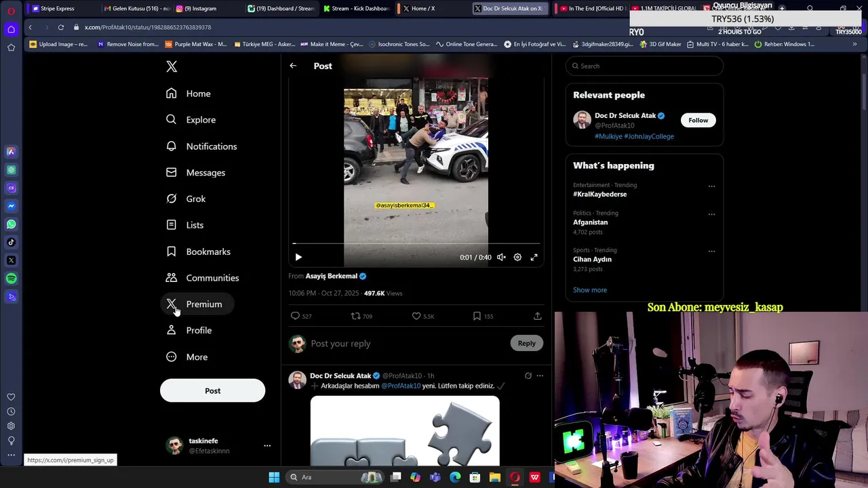Open Asayiş Berkemal source link

tap(331, 277)
